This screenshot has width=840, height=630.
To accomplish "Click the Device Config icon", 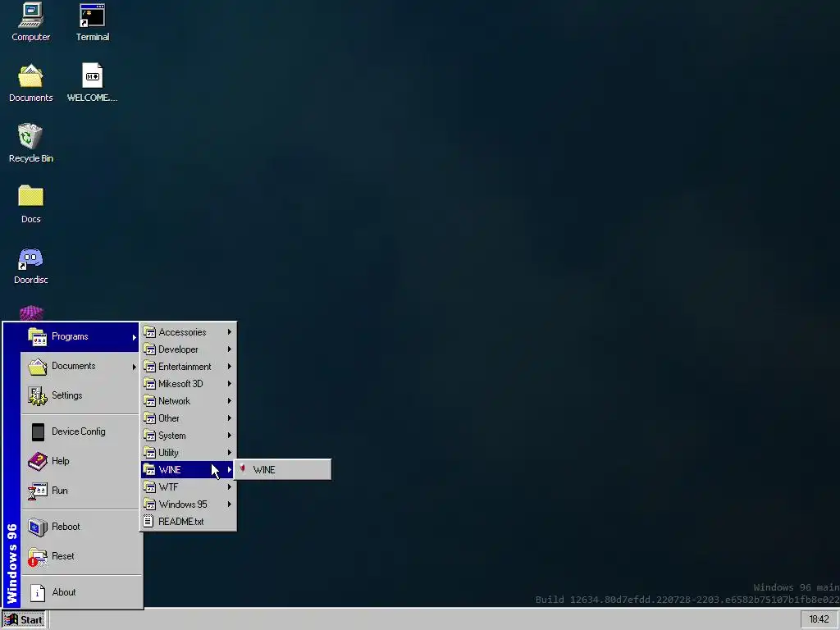I will tap(38, 431).
